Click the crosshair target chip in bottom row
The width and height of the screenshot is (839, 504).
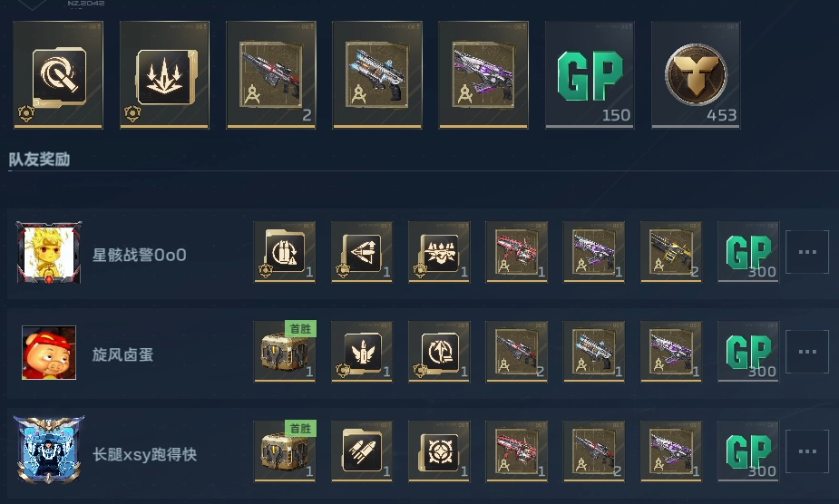click(x=439, y=451)
